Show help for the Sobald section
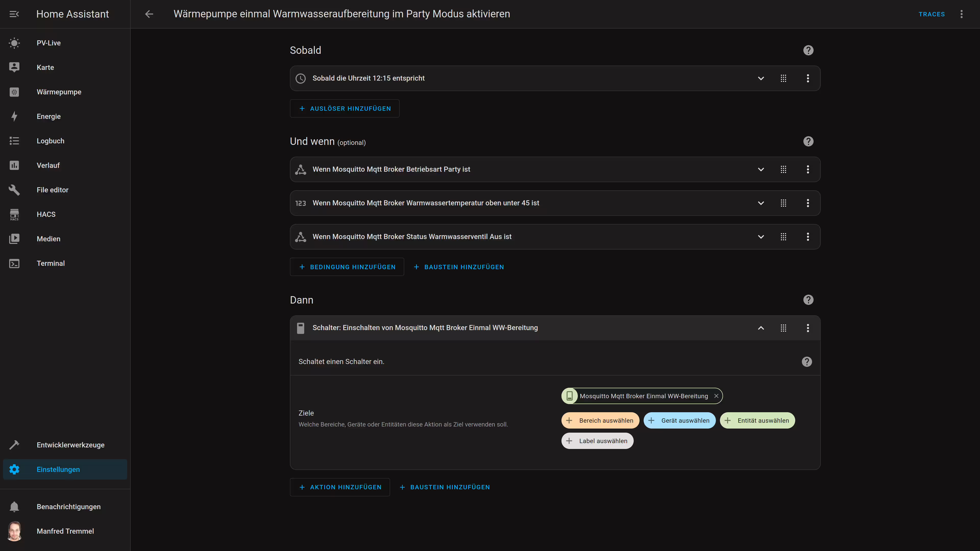 808,50
